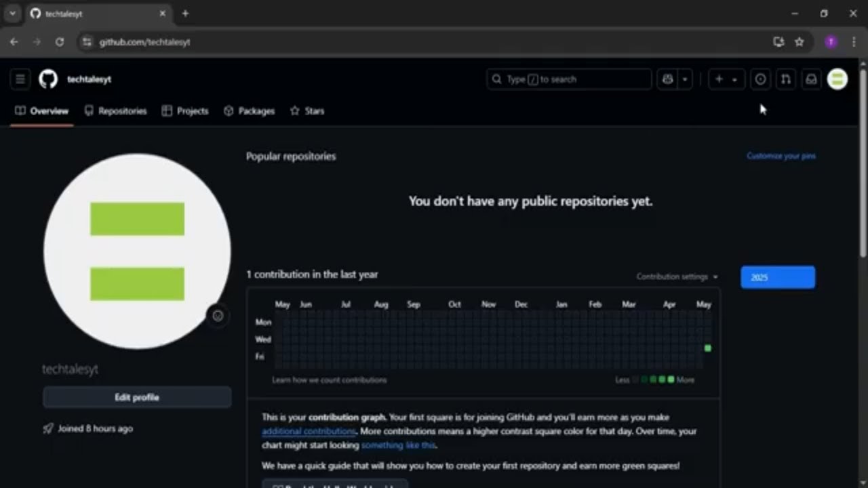Click the install app icon in address bar

tap(778, 42)
